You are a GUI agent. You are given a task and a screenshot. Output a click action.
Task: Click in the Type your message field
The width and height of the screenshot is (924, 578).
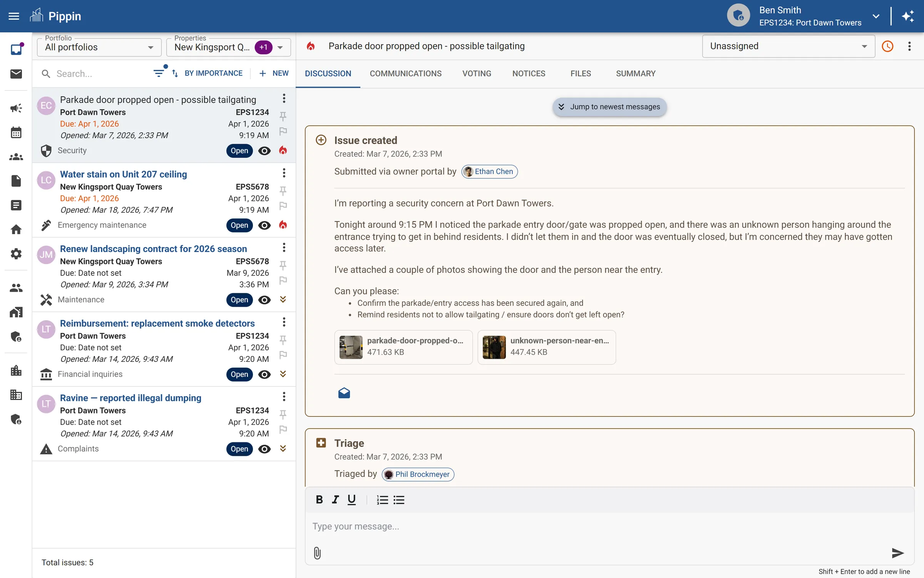click(x=462, y=526)
